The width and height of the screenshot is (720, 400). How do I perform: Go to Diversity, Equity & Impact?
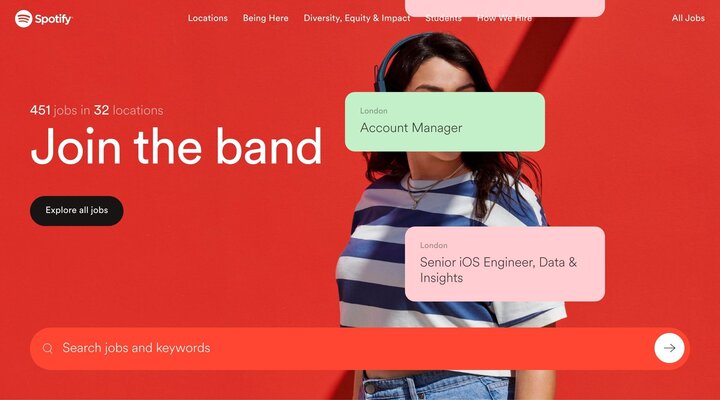coord(357,18)
